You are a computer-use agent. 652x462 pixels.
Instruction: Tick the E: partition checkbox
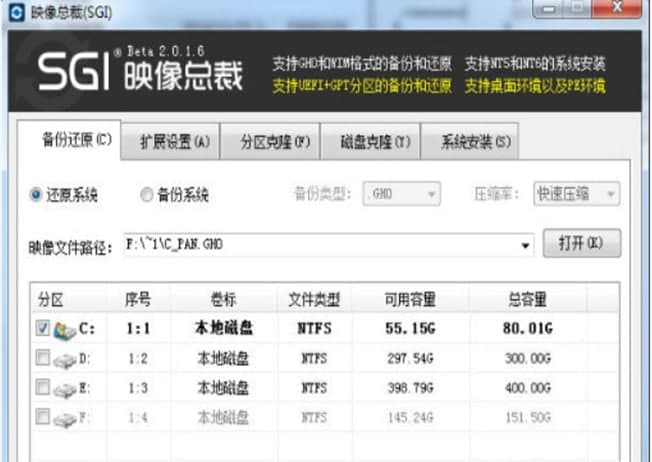(x=42, y=387)
